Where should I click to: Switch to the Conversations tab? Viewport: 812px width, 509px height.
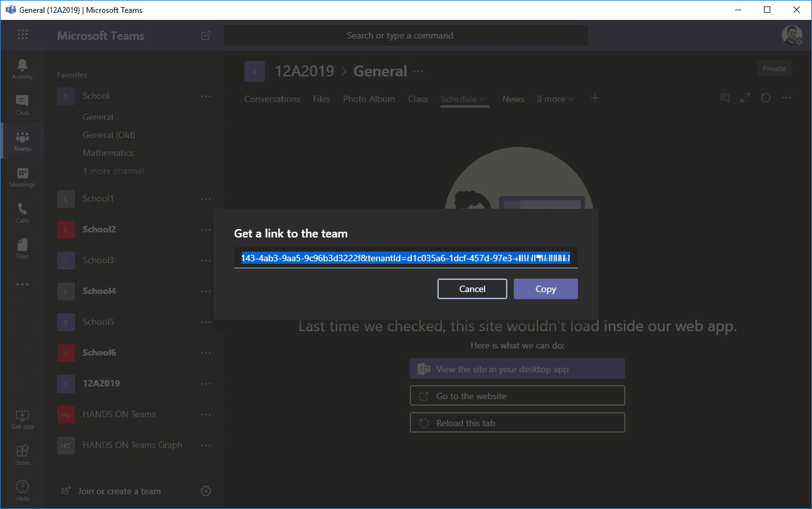pyautogui.click(x=272, y=99)
